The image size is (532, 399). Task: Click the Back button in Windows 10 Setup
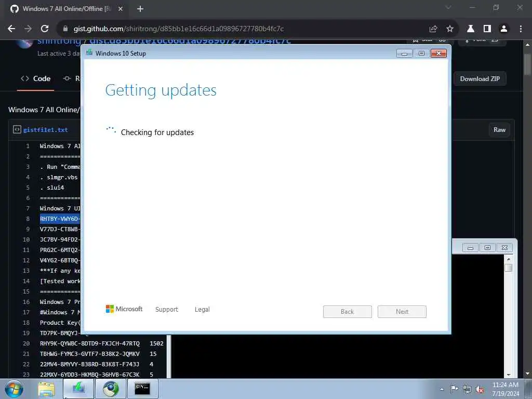tap(348, 312)
